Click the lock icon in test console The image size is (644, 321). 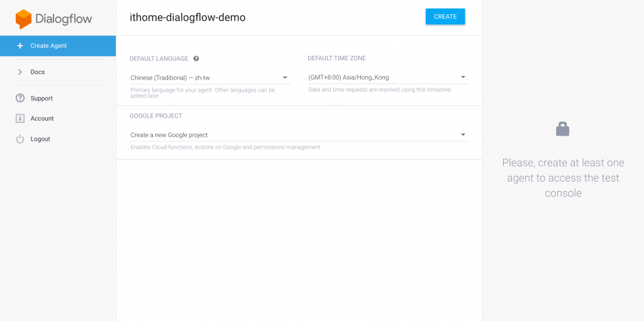(563, 129)
